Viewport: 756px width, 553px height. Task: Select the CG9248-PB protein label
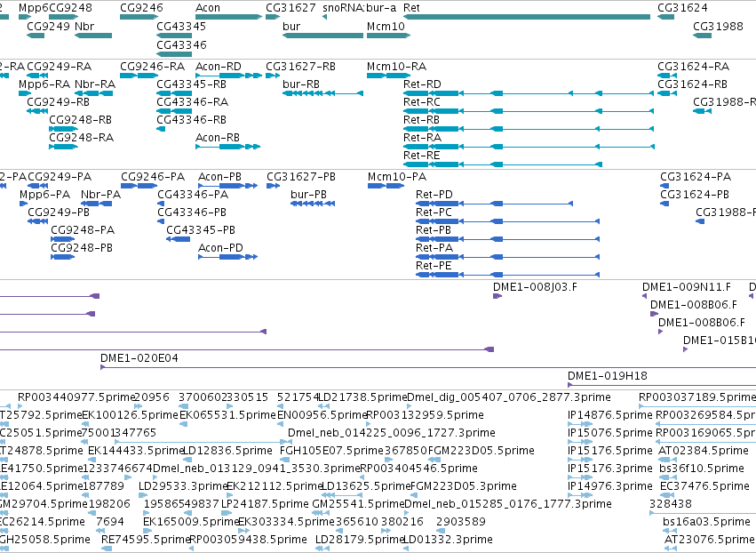pos(82,248)
